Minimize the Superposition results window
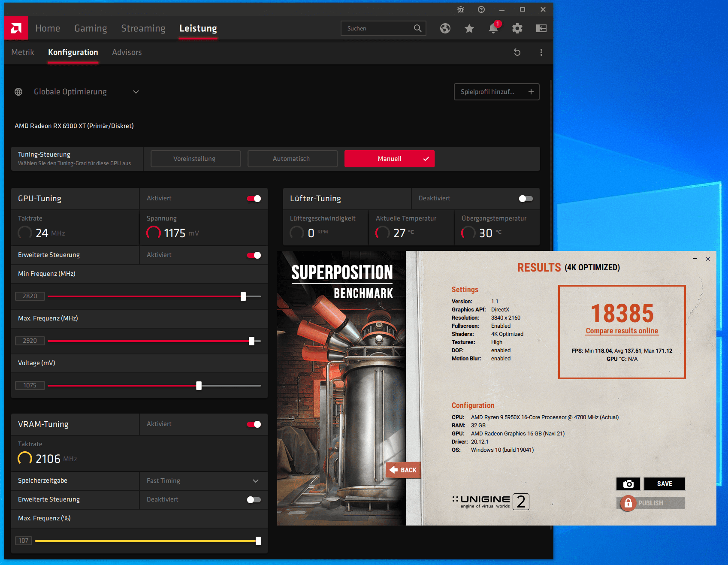 tap(695, 259)
